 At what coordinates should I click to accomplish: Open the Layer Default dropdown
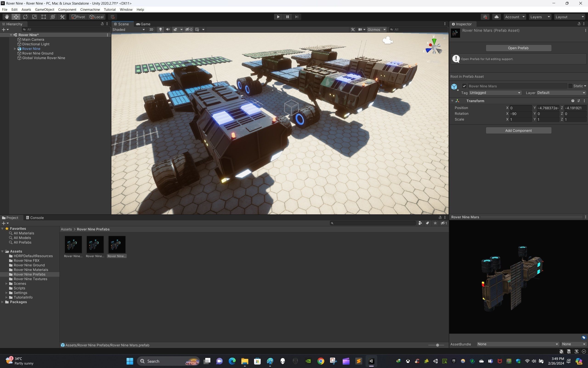(x=561, y=93)
